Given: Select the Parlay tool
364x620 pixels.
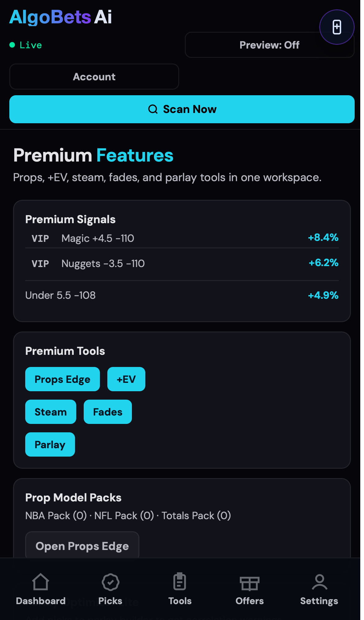Looking at the screenshot, I should click(x=50, y=444).
